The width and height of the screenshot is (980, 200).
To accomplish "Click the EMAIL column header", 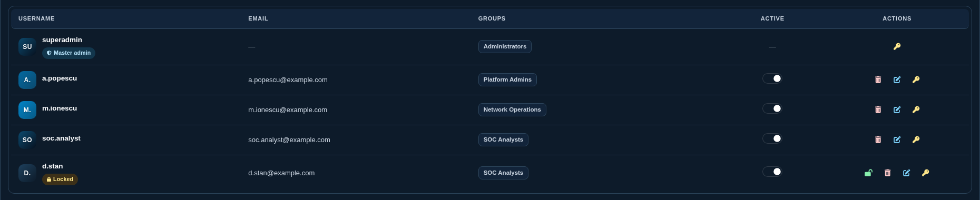I will (x=258, y=18).
